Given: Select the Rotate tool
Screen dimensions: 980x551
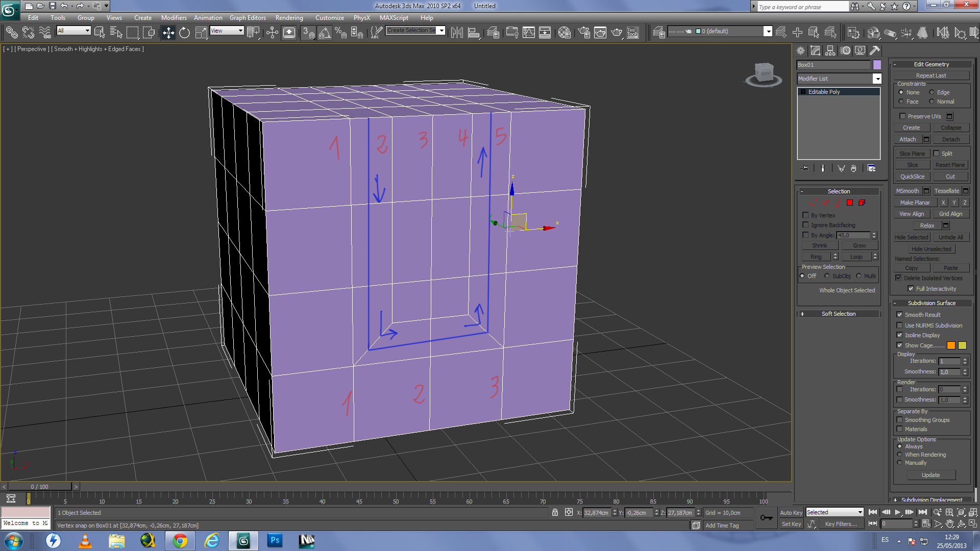Looking at the screenshot, I should pyautogui.click(x=184, y=33).
